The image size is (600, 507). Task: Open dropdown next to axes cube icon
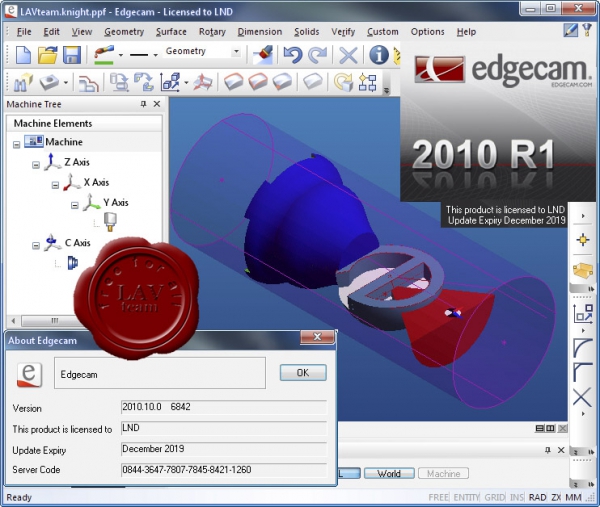[186, 82]
